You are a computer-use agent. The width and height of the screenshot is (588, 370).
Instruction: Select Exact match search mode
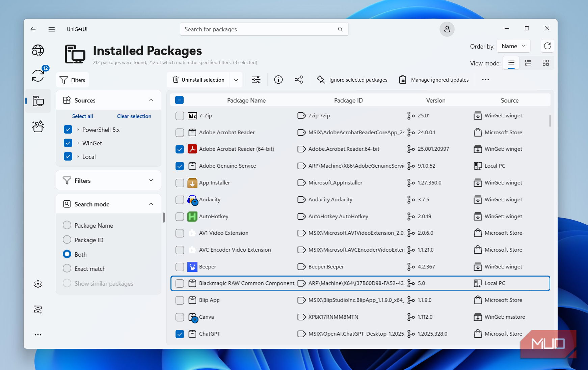pyautogui.click(x=67, y=268)
